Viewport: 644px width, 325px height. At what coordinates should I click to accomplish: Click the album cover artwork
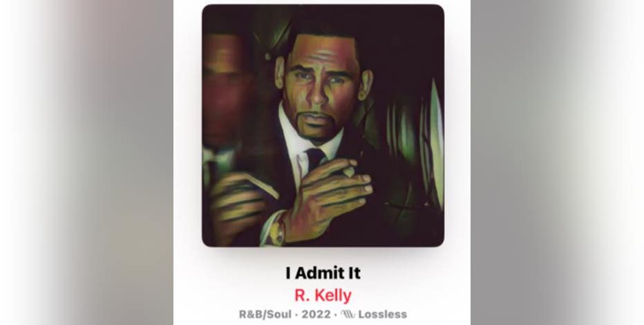[323, 125]
